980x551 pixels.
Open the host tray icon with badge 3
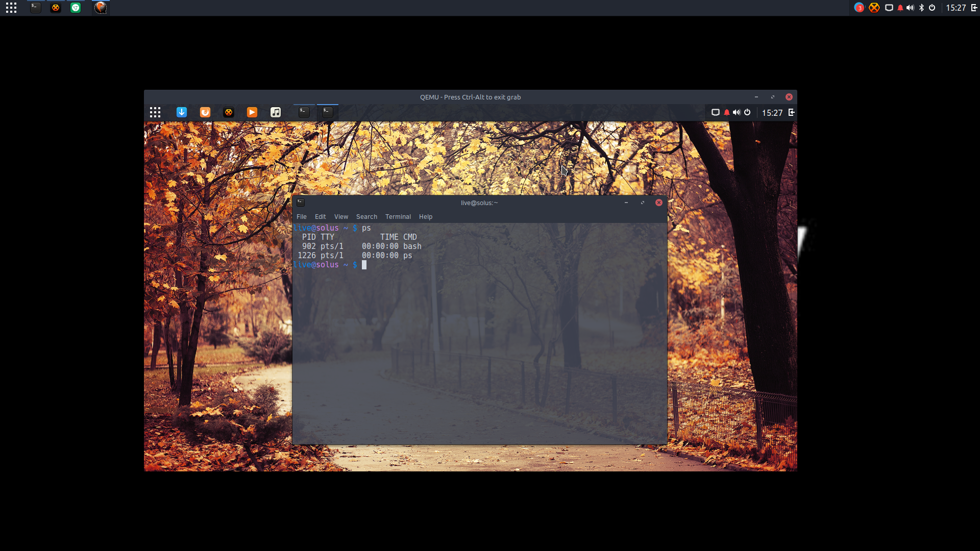click(859, 8)
